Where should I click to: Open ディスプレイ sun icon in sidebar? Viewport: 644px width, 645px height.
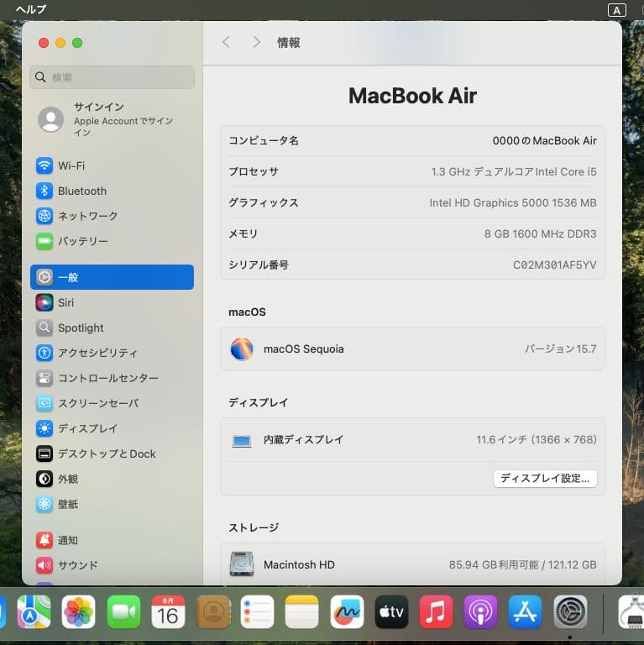pos(45,428)
